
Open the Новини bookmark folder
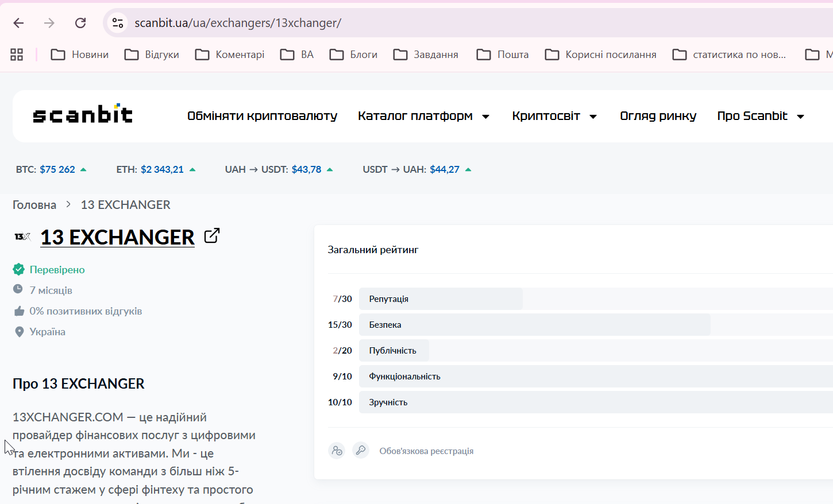(80, 55)
